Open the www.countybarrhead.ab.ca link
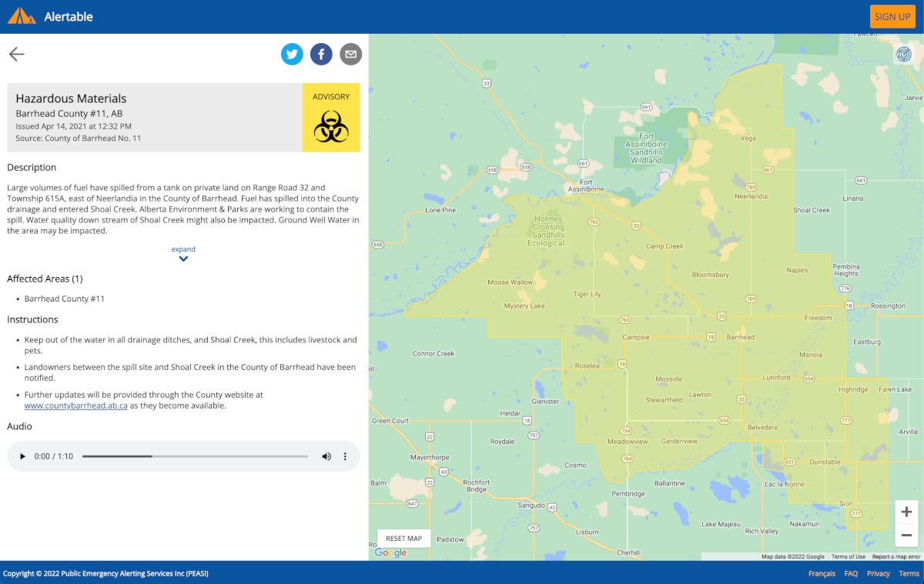Image resolution: width=924 pixels, height=584 pixels. [78, 404]
